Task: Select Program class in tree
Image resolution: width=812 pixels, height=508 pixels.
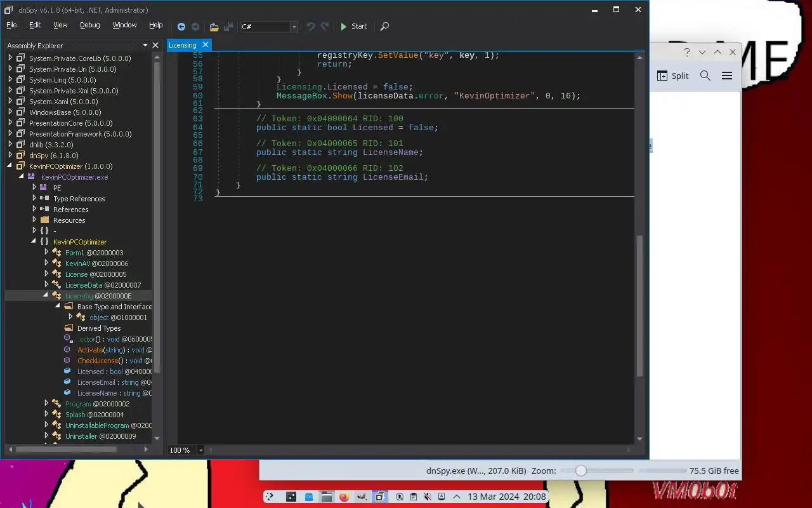Action: [97, 404]
